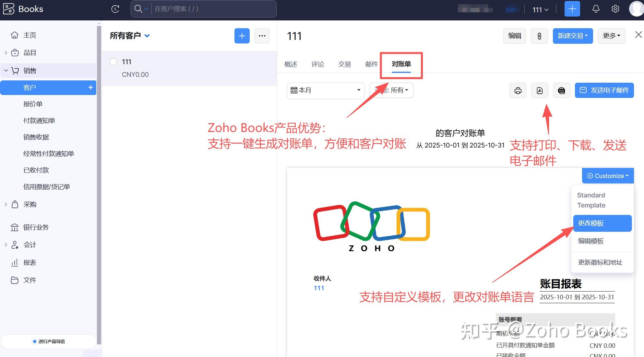Screen dimensions: 644x357
Task: Open 已收付款 payments received in sidebar
Action: (x=36, y=170)
